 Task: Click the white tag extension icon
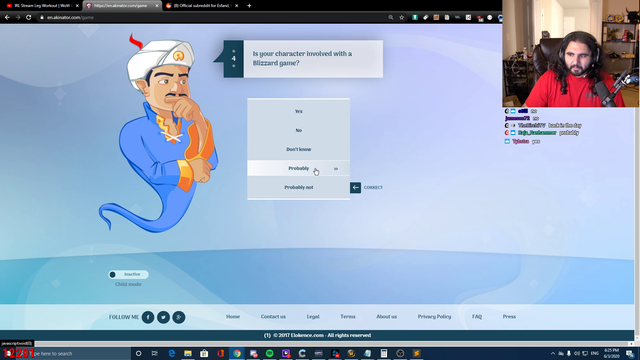(425, 17)
